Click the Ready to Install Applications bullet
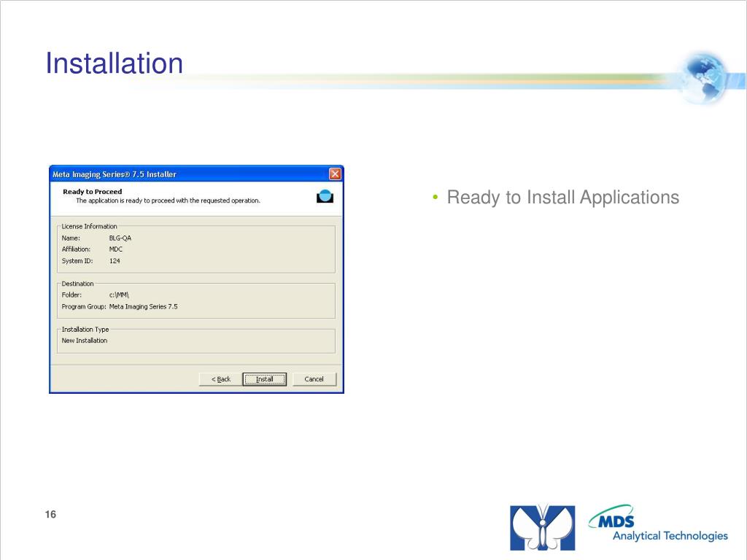The image size is (747, 560). (562, 197)
